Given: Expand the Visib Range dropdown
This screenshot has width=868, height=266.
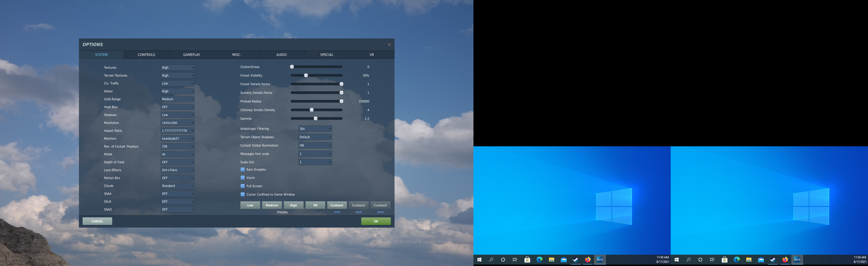Looking at the screenshot, I should 178,99.
